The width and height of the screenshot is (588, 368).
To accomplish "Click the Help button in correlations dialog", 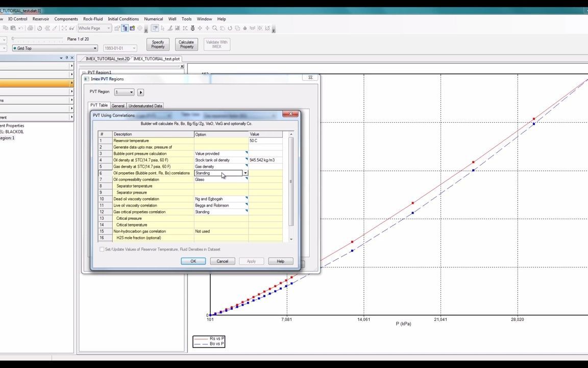I will click(x=281, y=261).
